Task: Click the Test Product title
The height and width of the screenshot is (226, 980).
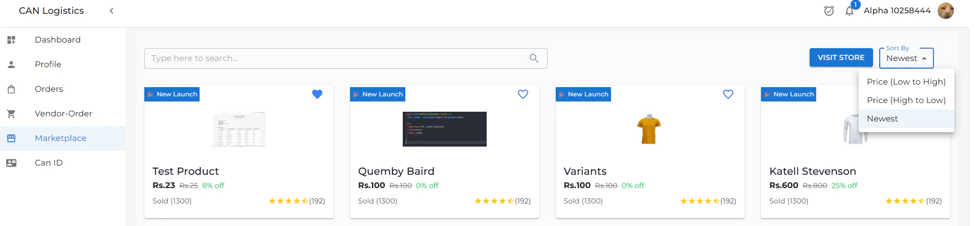Action: [x=185, y=171]
